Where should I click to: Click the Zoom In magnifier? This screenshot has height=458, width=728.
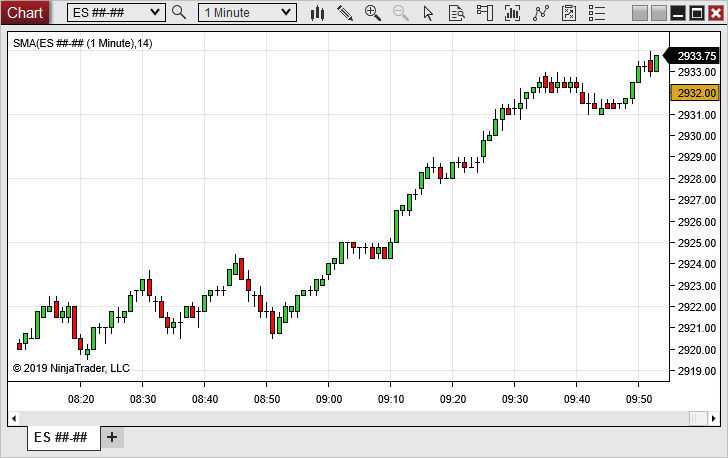coord(373,13)
